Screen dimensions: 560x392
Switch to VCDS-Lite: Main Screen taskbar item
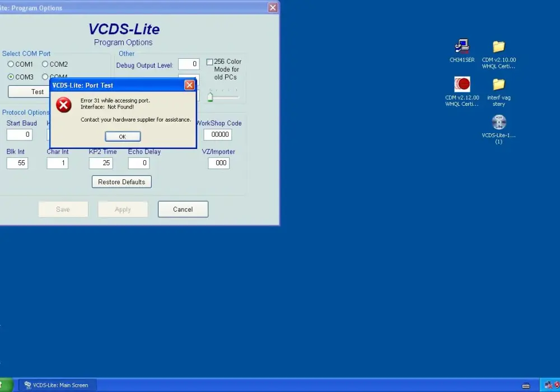click(x=57, y=385)
